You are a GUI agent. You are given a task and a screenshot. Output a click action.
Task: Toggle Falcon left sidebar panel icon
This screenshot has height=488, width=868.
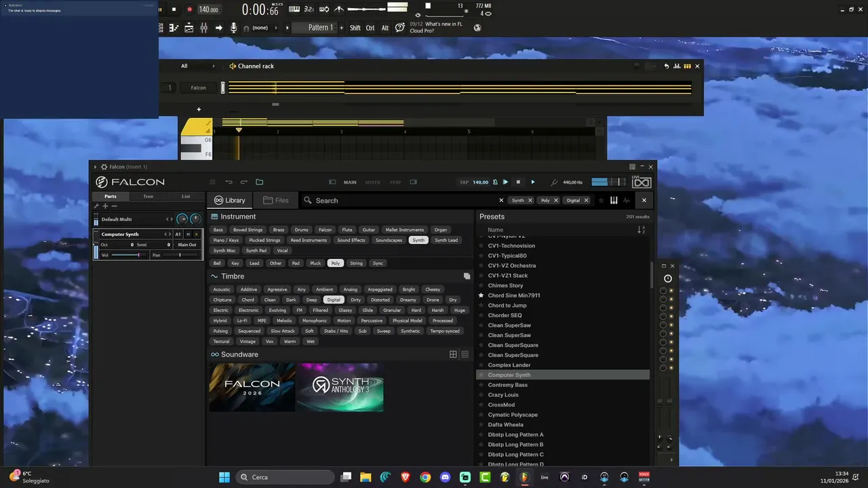(332, 182)
